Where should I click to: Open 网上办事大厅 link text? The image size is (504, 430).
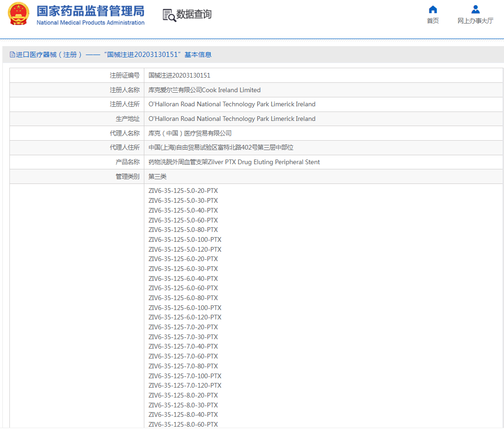[x=475, y=21]
